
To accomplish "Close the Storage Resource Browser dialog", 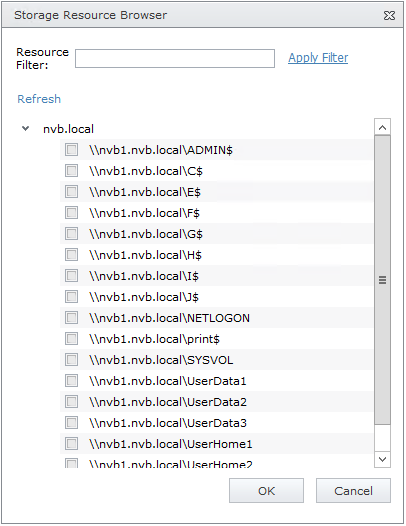I will coord(389,15).
